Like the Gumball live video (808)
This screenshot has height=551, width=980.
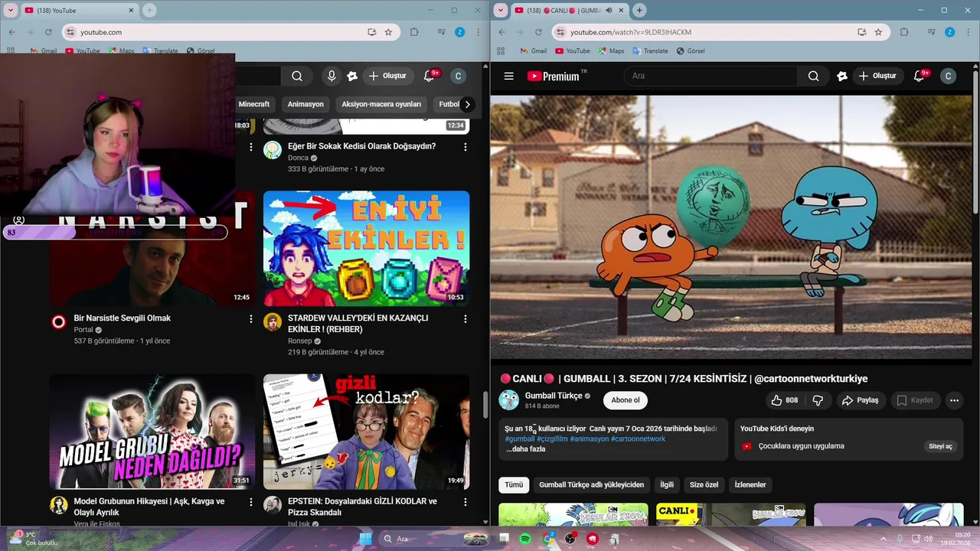pos(785,400)
